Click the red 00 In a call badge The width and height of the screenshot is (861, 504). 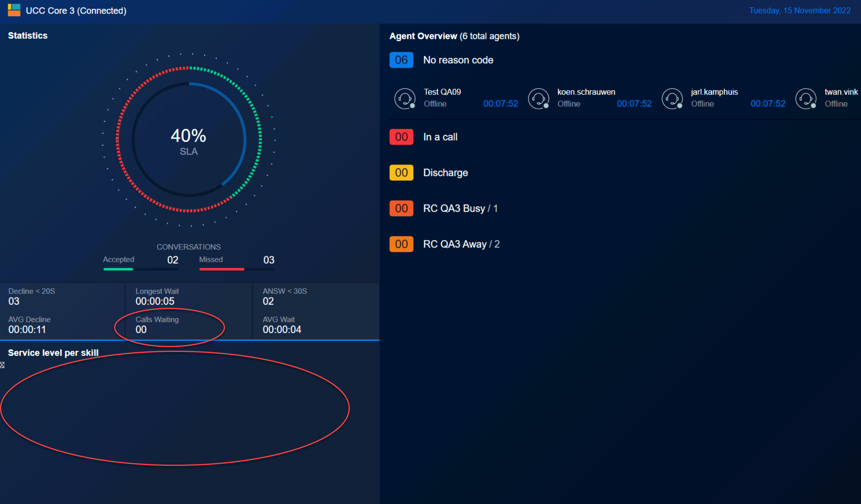(x=401, y=137)
